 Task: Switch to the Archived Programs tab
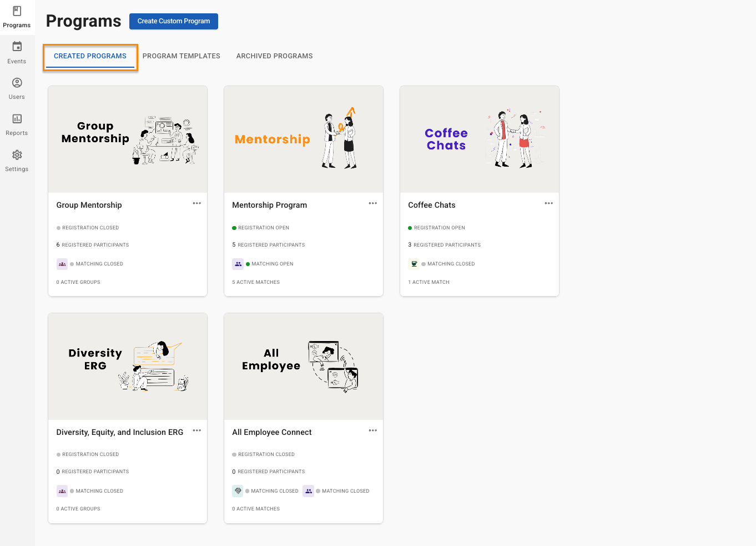click(274, 56)
